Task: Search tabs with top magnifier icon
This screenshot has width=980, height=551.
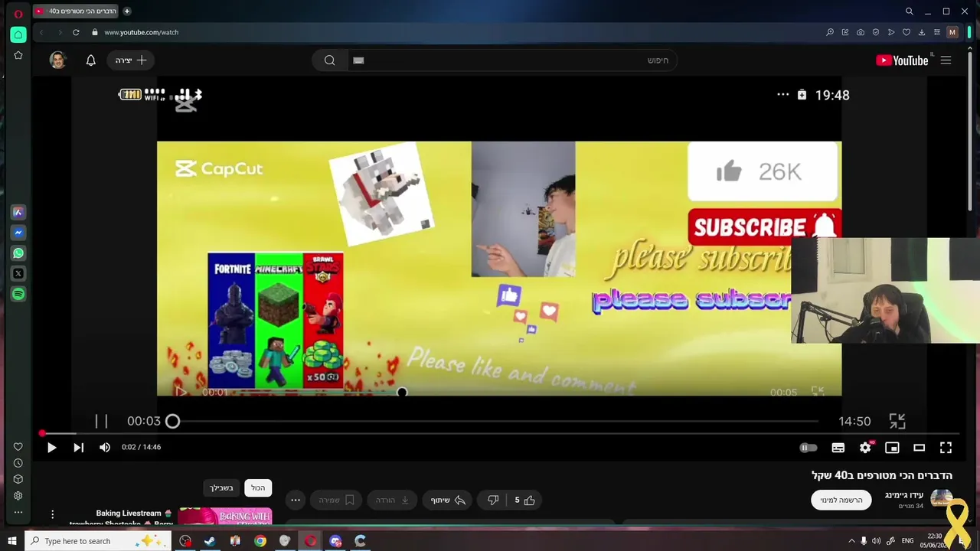Action: tap(909, 11)
